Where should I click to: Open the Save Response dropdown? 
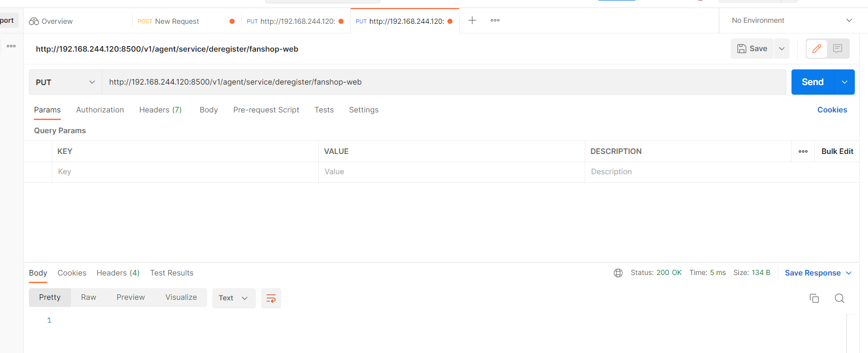point(818,273)
